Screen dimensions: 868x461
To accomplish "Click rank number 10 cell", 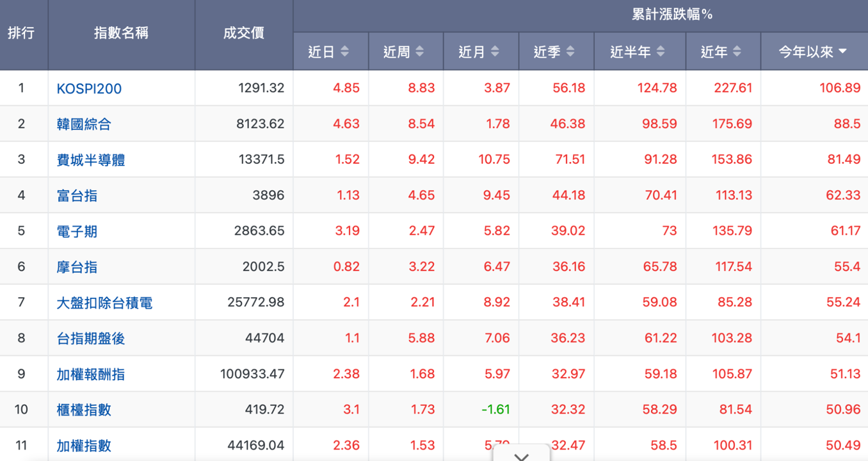I will pos(21,410).
